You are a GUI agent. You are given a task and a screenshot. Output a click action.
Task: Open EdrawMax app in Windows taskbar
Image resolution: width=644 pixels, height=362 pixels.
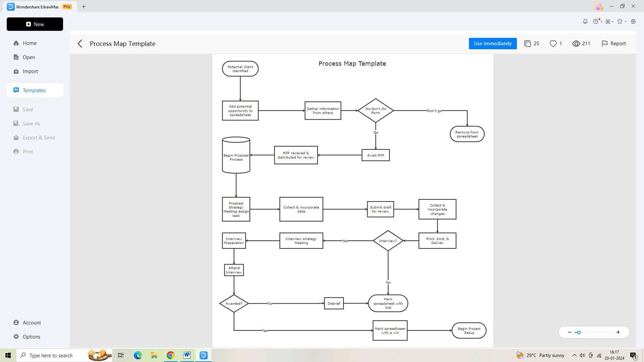click(204, 355)
